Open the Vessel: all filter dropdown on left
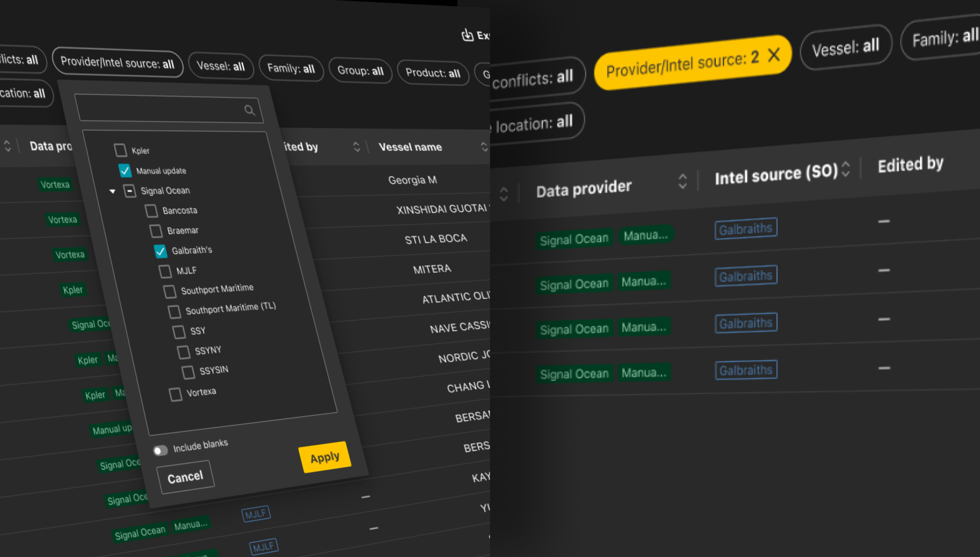This screenshot has height=557, width=980. [x=220, y=67]
